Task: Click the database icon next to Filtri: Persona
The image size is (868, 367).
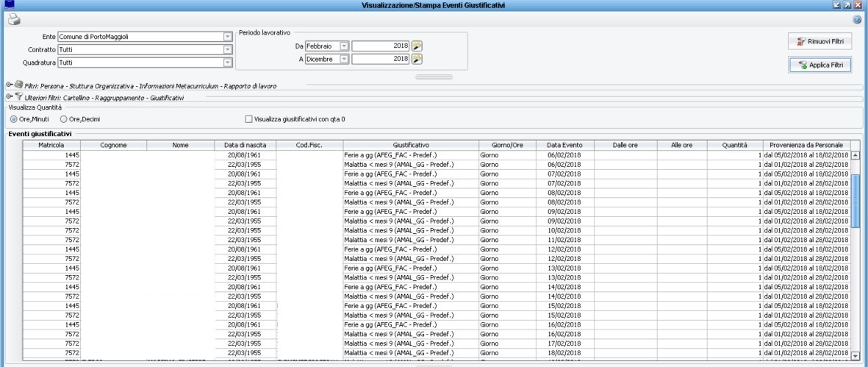Action: pos(18,85)
